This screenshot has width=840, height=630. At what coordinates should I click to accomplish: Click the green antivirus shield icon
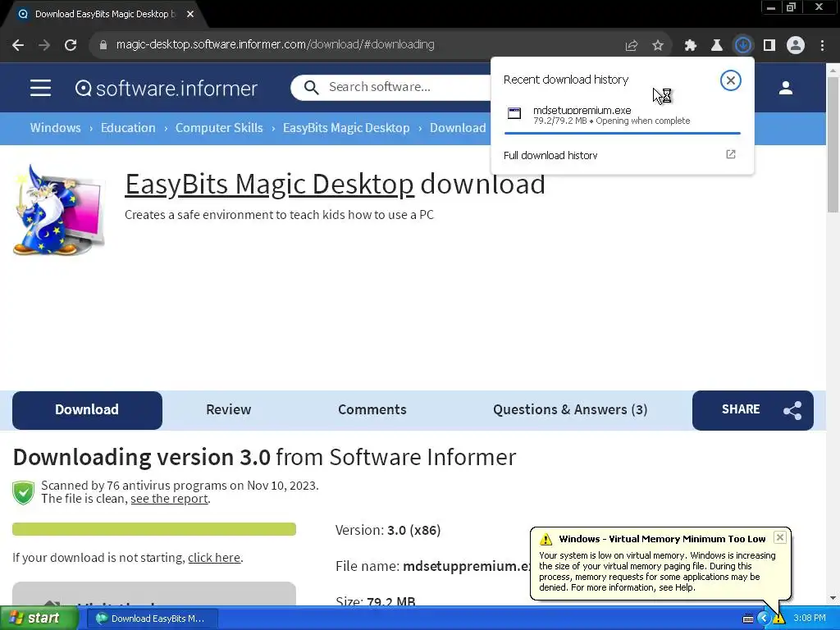tap(24, 492)
